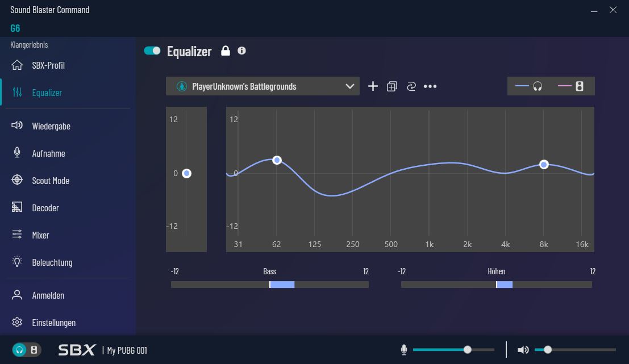Screen dimensions: 629x364
Task: Click the PUBG preset icon in dropdown
Action: pos(182,86)
